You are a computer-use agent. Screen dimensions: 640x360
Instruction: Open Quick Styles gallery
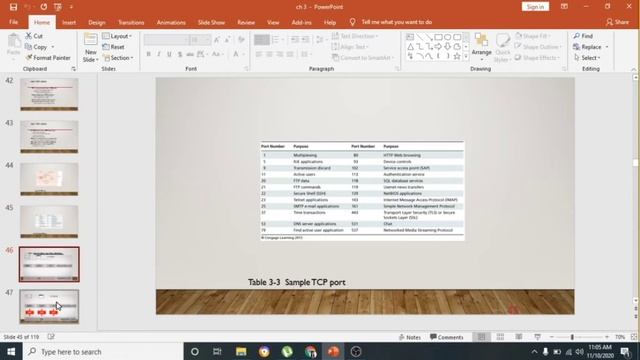(502, 48)
